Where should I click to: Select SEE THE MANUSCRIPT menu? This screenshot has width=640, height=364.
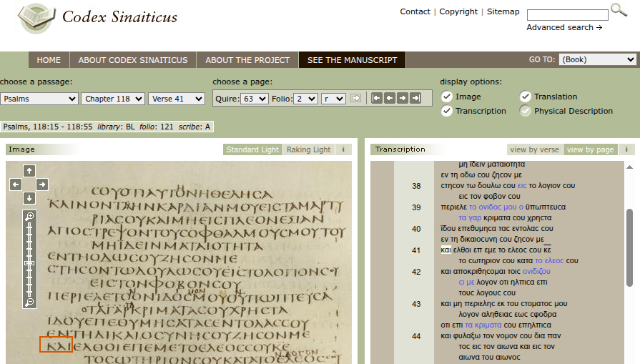(353, 60)
